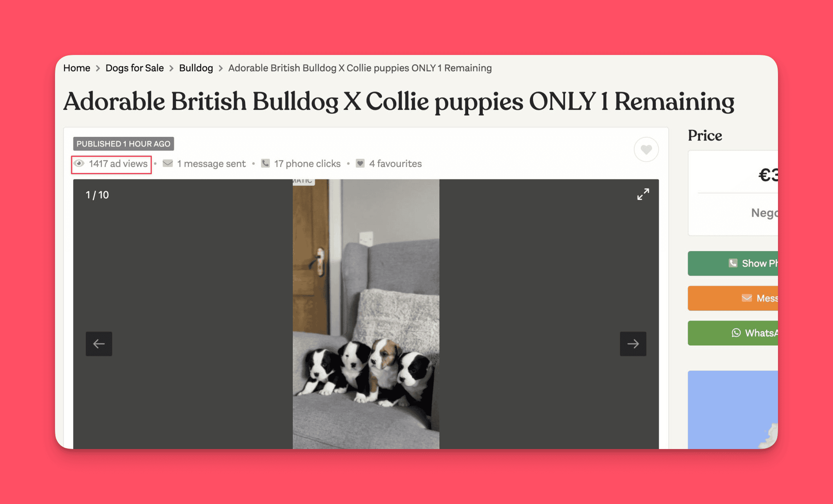Click the Show Phone green button
This screenshot has width=833, height=504.
[733, 263]
